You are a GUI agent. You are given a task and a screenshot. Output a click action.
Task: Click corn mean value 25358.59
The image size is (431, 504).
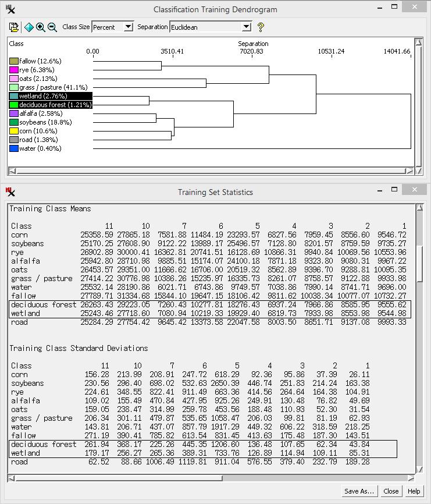click(97, 235)
